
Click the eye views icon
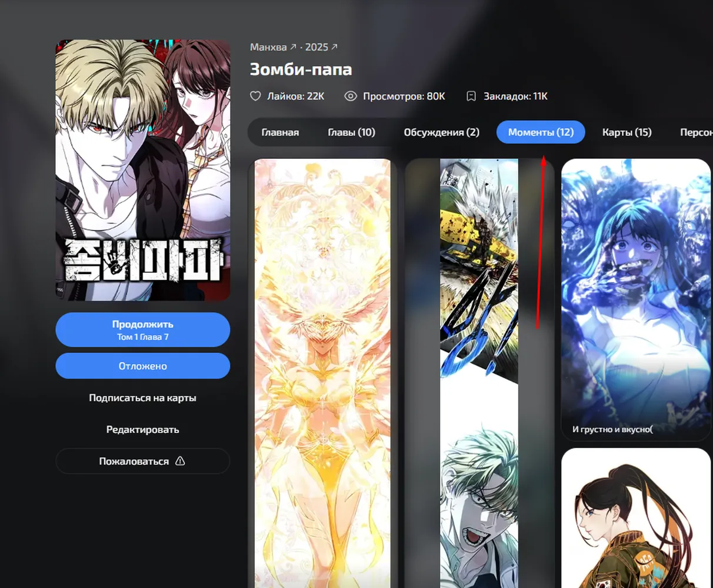(x=351, y=96)
